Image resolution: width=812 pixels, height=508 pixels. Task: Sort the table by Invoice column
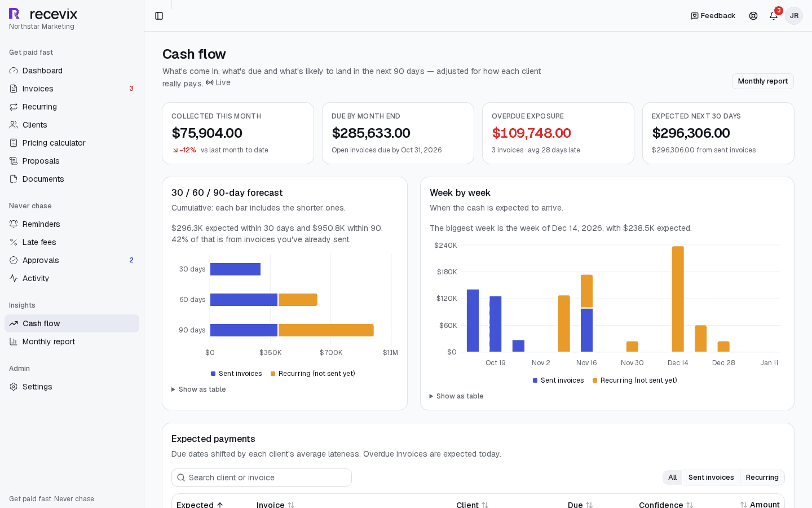276,505
